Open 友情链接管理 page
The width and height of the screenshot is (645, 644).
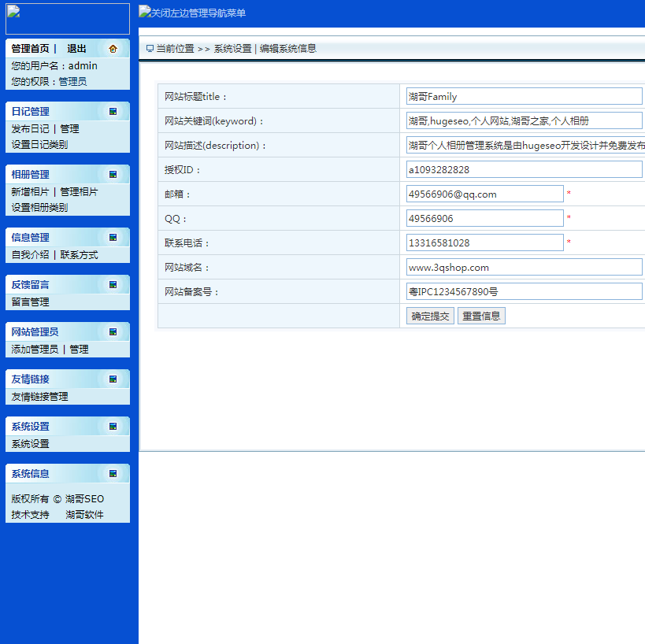point(39,397)
